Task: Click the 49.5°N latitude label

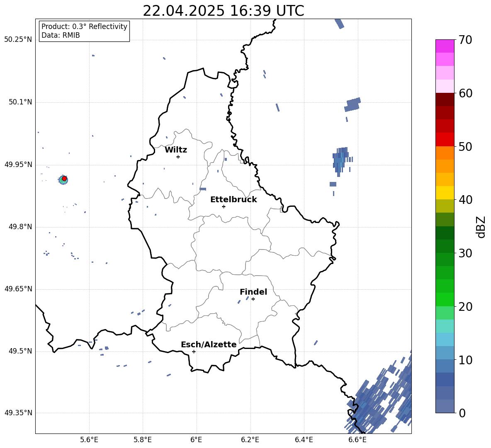Action: (20, 351)
